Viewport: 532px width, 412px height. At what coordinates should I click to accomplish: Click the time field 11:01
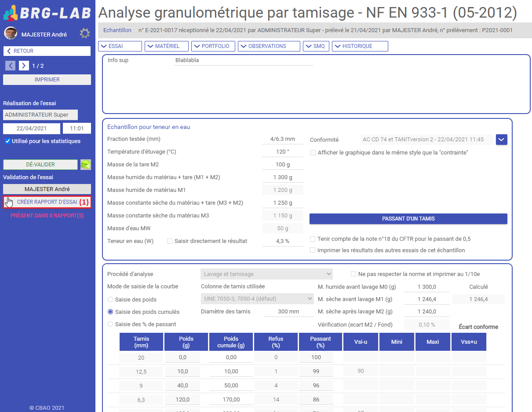click(77, 129)
